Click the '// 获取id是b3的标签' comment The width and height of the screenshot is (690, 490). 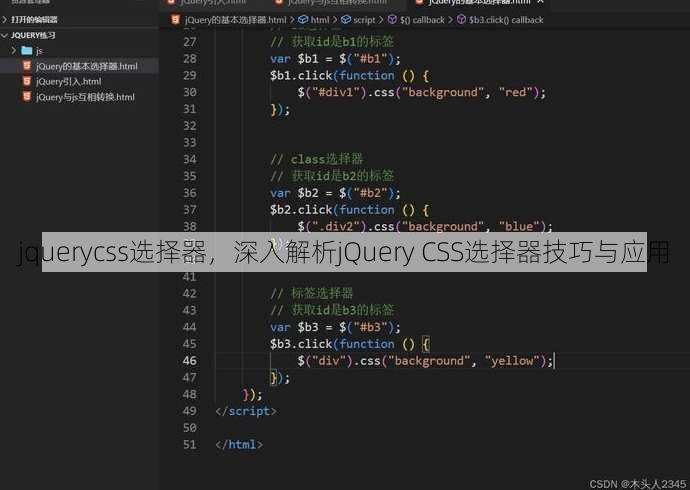(332, 310)
